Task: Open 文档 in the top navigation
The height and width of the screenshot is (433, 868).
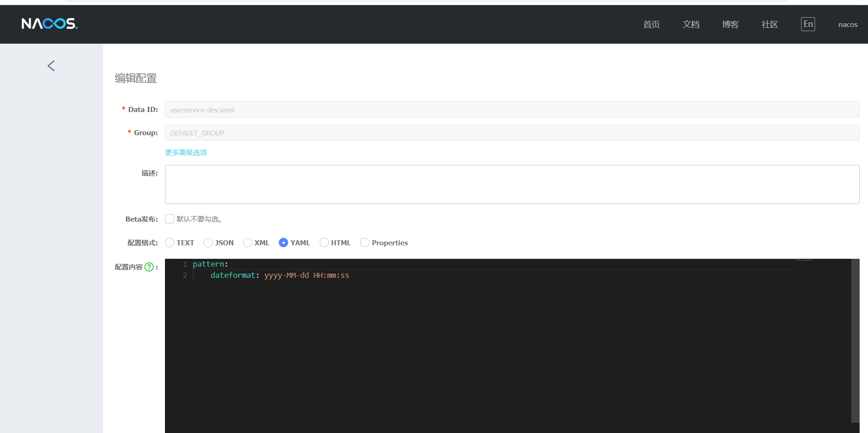Action: (x=691, y=25)
